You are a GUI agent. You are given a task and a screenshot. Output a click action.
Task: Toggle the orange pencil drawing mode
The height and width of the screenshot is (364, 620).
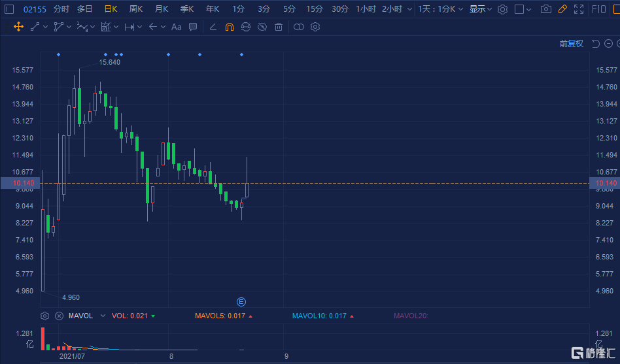[x=562, y=9]
